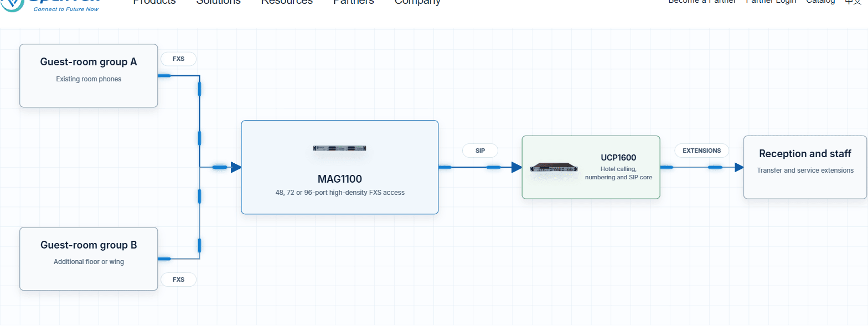Click the MAG1100 product title
The height and width of the screenshot is (326, 868).
(x=340, y=179)
